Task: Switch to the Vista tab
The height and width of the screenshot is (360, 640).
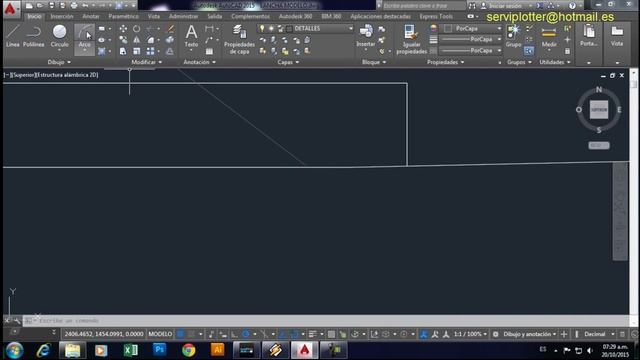Action: (154, 16)
